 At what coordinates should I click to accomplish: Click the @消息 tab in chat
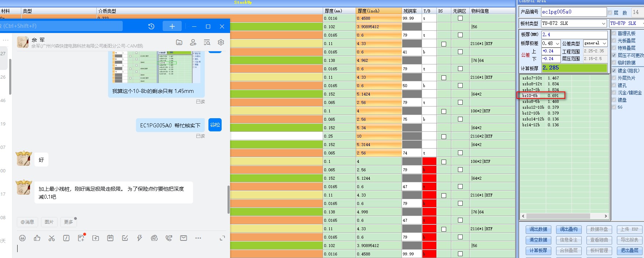[x=27, y=222]
